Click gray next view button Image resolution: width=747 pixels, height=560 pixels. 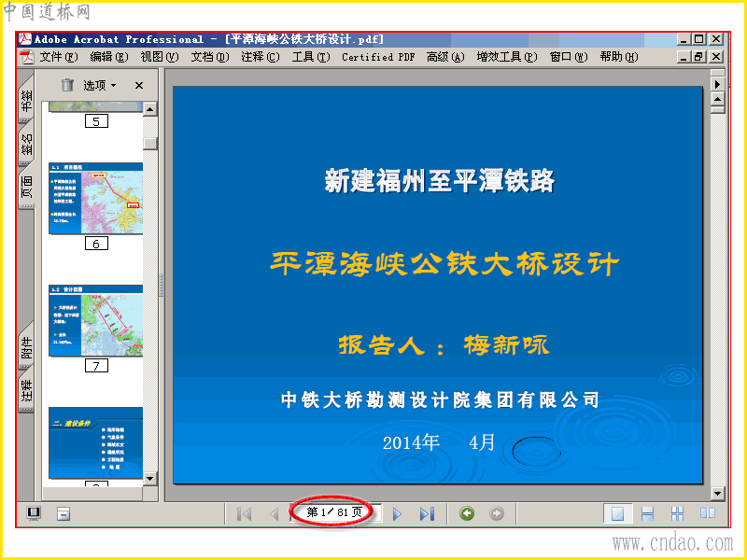click(x=497, y=513)
